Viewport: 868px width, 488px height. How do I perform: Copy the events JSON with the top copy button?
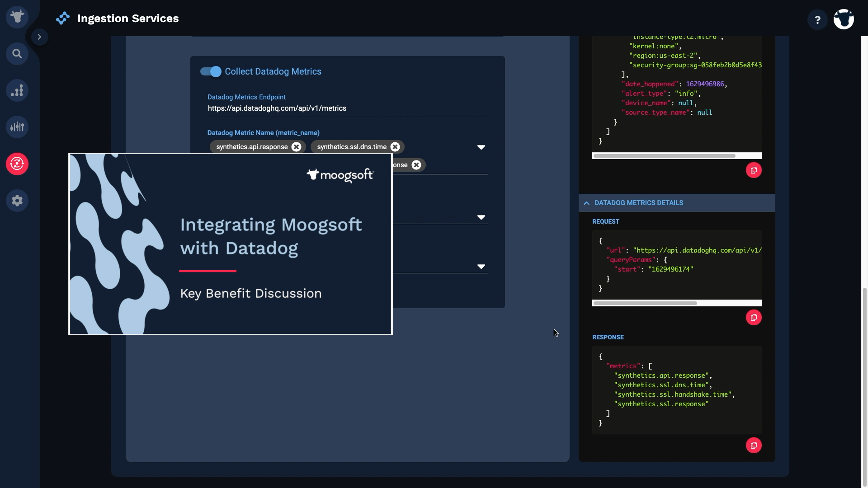click(754, 170)
